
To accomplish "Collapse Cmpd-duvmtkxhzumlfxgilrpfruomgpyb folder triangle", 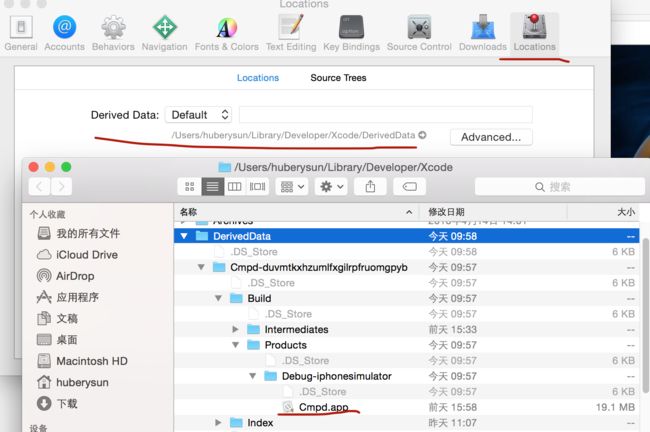I will point(201,267).
